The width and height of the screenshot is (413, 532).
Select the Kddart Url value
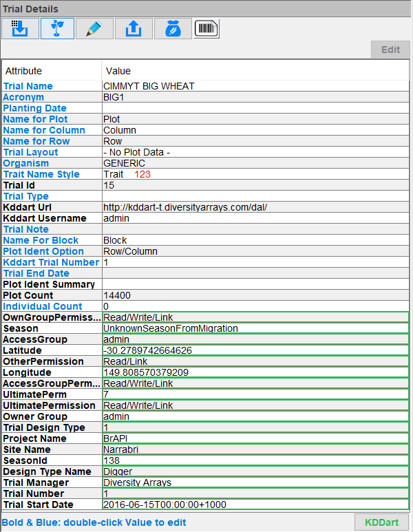point(255,207)
